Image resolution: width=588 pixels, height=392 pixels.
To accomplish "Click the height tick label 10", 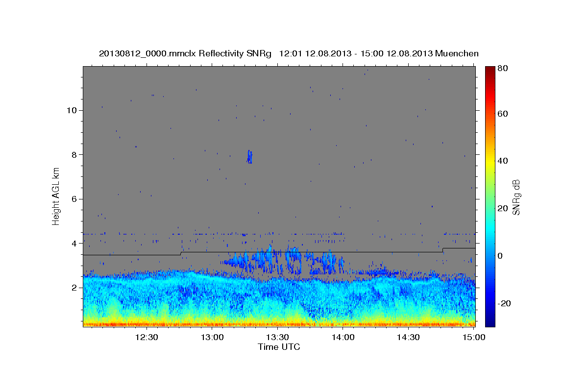I will pyautogui.click(x=72, y=110).
